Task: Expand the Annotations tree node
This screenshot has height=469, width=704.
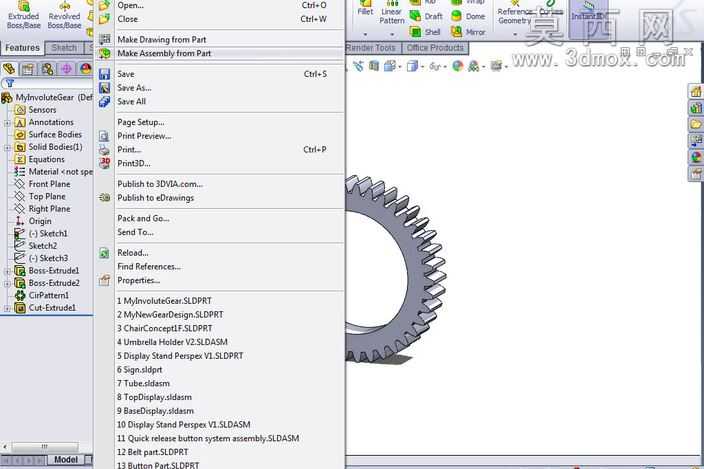Action: (x=7, y=123)
